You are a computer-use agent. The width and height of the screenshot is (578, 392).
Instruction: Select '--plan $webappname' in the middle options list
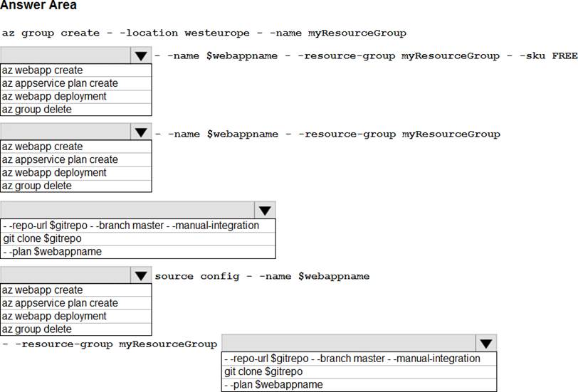click(52, 251)
